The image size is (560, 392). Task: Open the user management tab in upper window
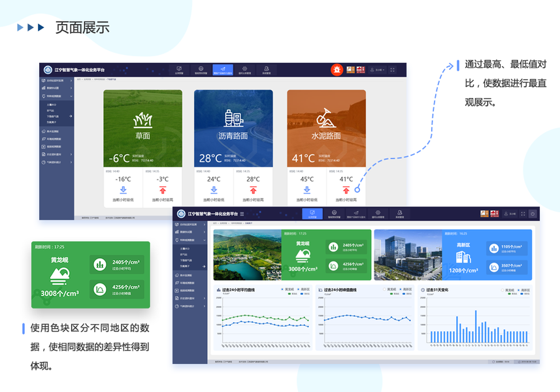point(267,70)
